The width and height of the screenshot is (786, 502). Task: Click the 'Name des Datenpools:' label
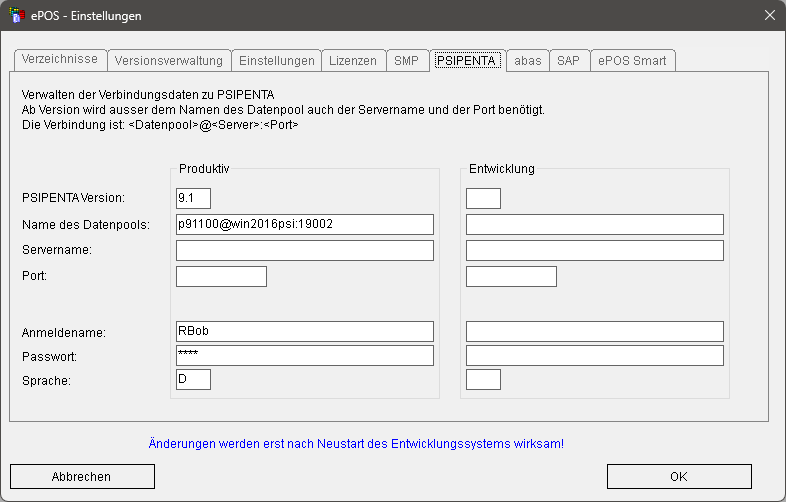(86, 225)
